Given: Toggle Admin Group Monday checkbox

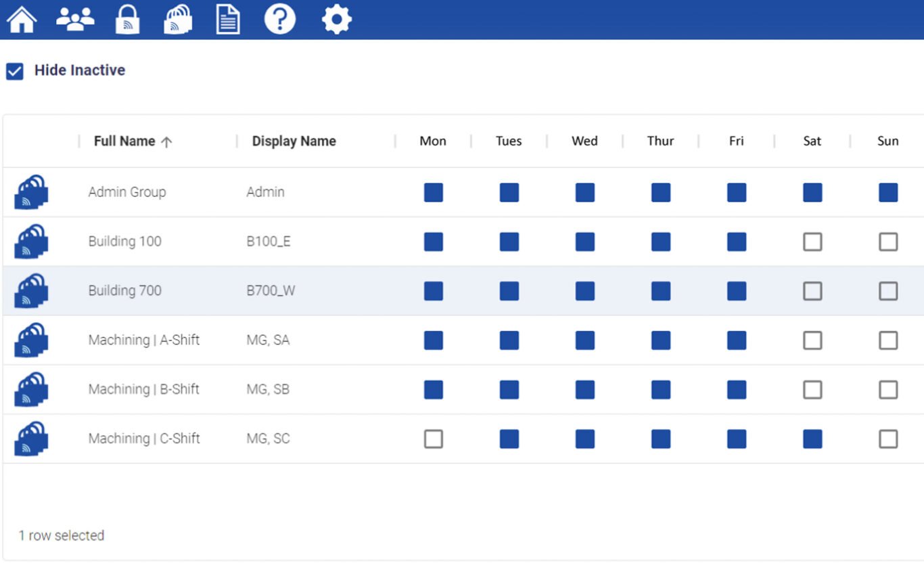Looking at the screenshot, I should pyautogui.click(x=434, y=193).
